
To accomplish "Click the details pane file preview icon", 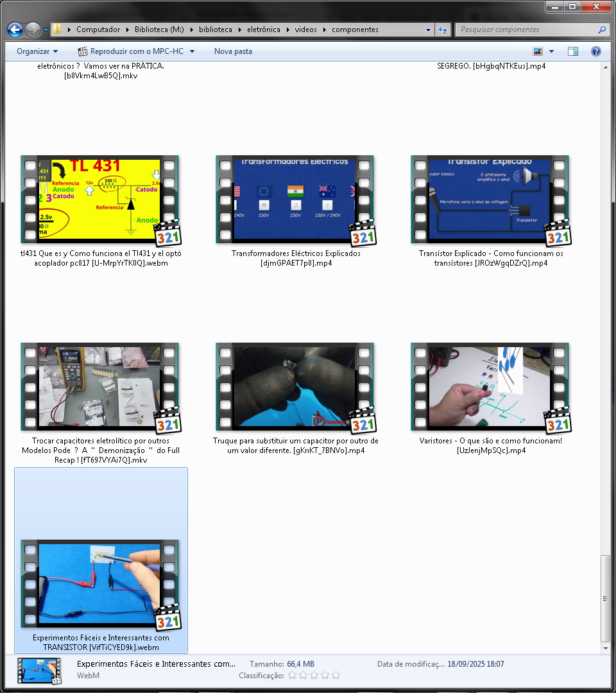I will point(39,671).
